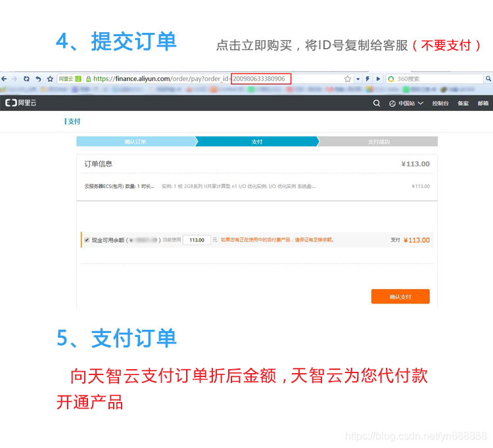Click the favorites star left of the address bar
Image resolution: width=493 pixels, height=448 pixels.
(x=50, y=79)
